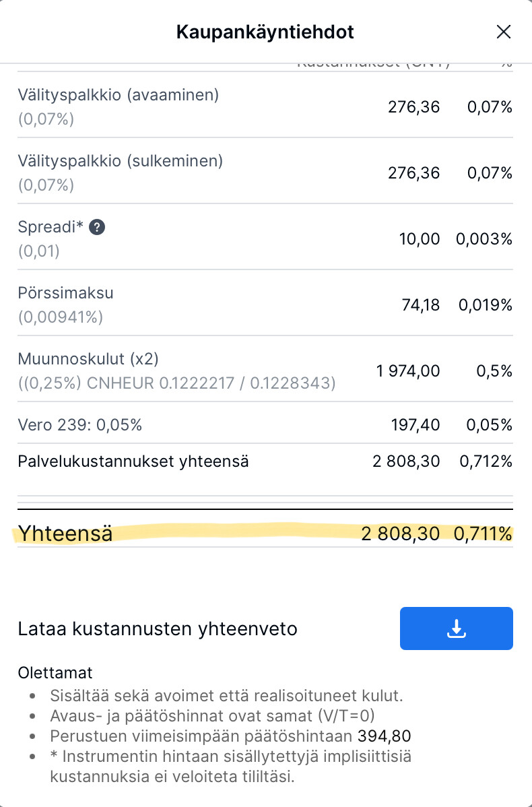Click the CNHEUR conversion rate text
The width and height of the screenshot is (532, 807).
[x=176, y=383]
